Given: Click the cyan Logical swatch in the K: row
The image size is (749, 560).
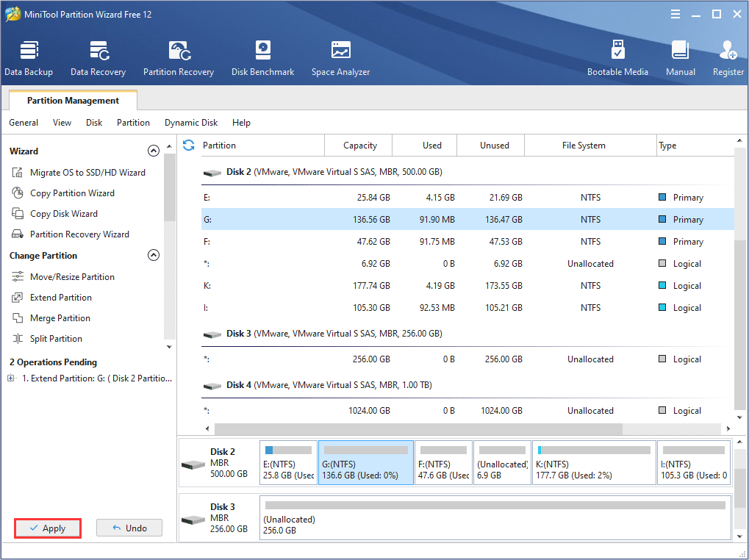Looking at the screenshot, I should click(662, 285).
